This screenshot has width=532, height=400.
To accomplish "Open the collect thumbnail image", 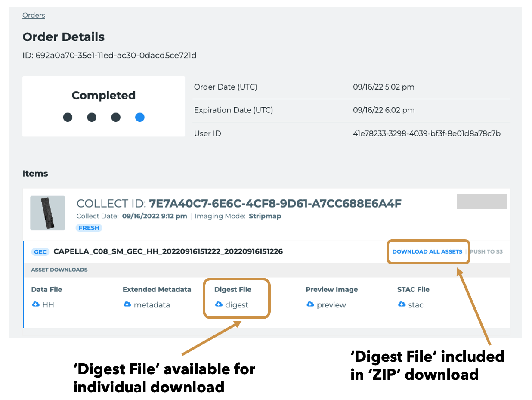I will [47, 213].
